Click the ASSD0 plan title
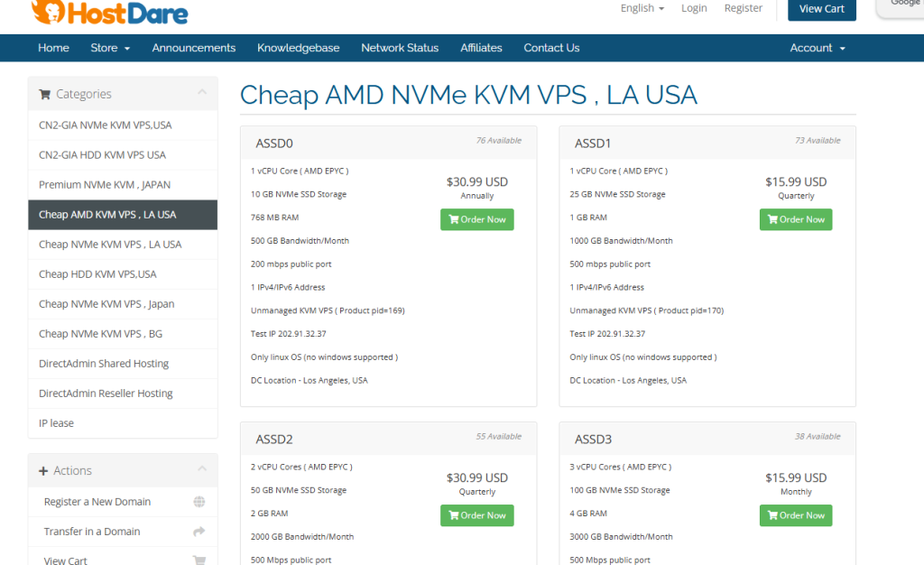This screenshot has width=924, height=565. coord(274,144)
